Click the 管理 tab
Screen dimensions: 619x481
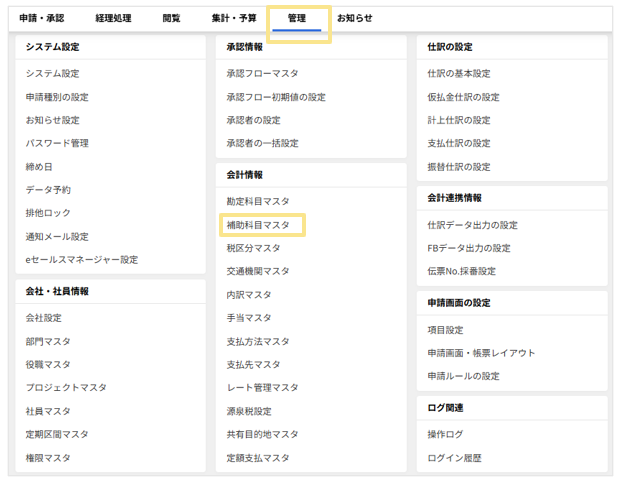[297, 18]
